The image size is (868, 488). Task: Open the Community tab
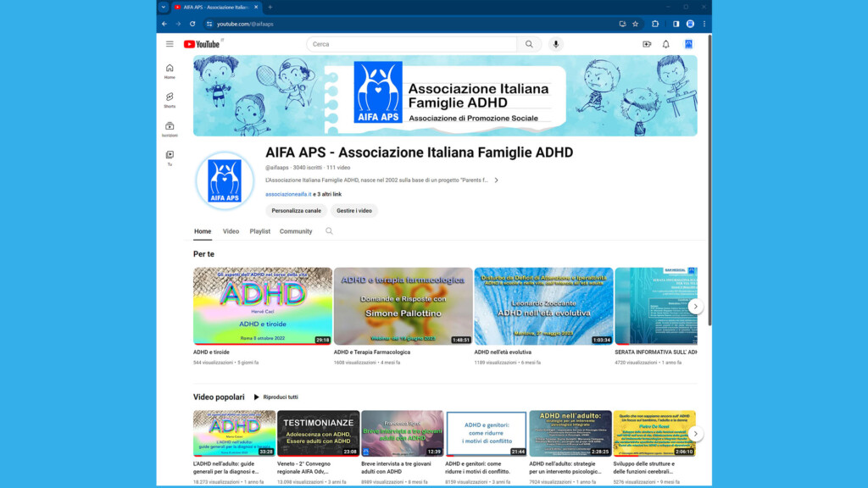[x=297, y=230]
